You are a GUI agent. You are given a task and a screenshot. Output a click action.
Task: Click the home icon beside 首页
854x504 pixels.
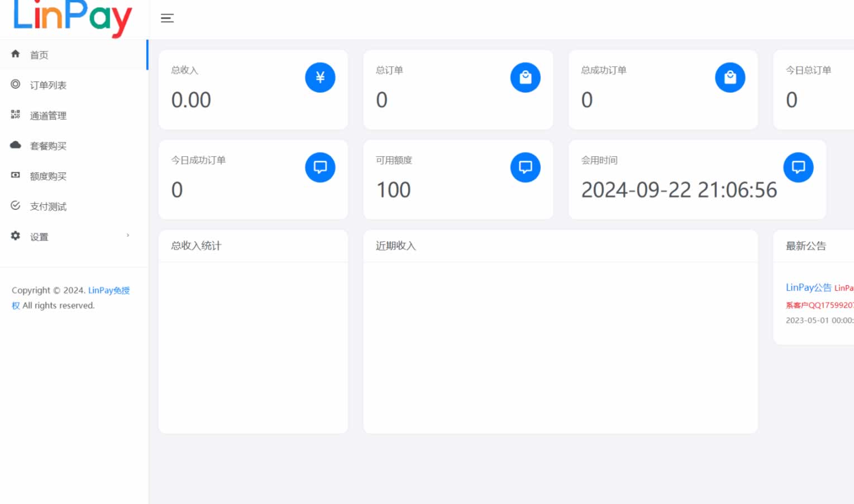pos(16,54)
